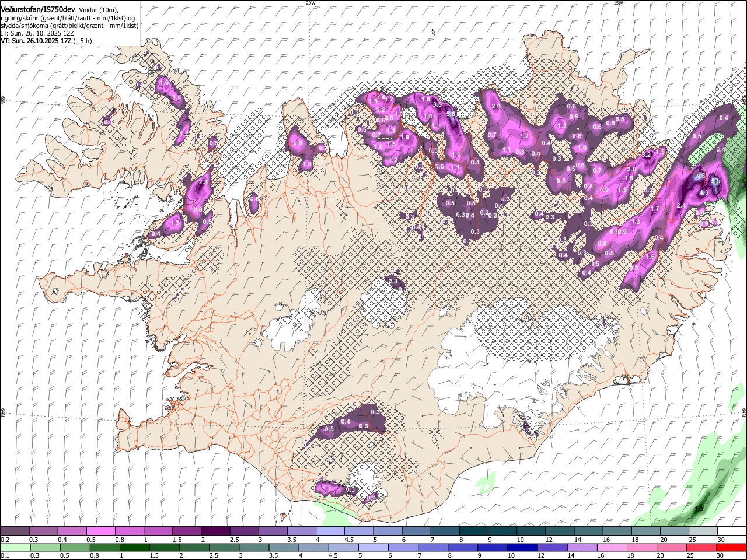Pick the light lavender 4 snow legend swatch
Image resolution: width=747 pixels, height=560 pixels.
tap(330, 531)
